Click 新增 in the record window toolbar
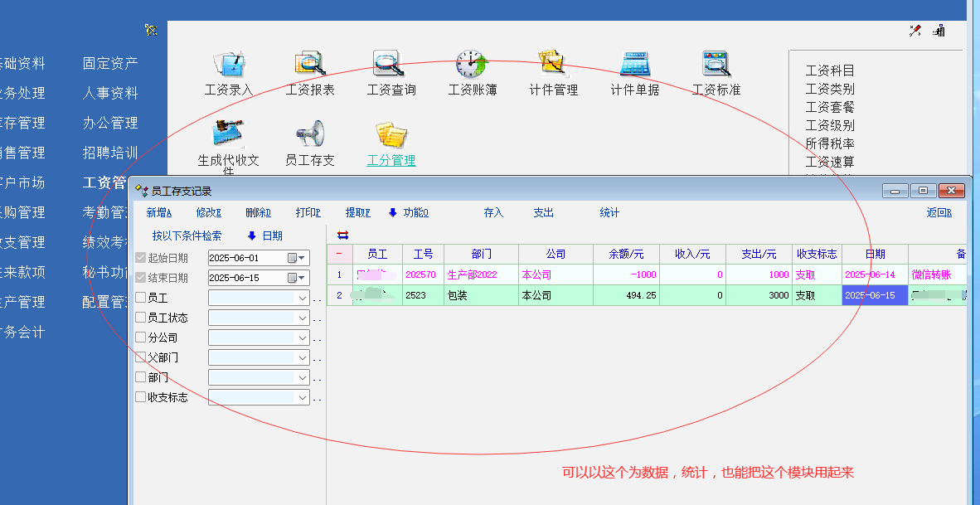The image size is (980, 505). [x=159, y=213]
